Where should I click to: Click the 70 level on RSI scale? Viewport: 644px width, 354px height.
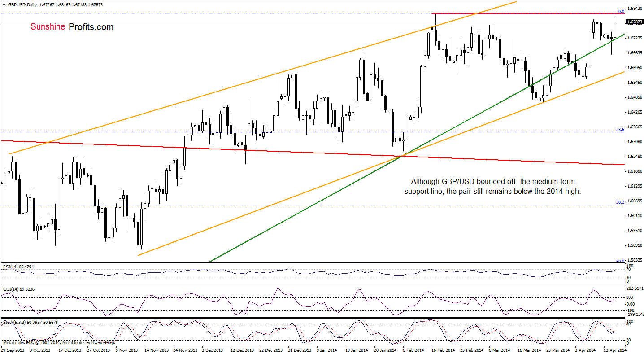tap(629, 270)
